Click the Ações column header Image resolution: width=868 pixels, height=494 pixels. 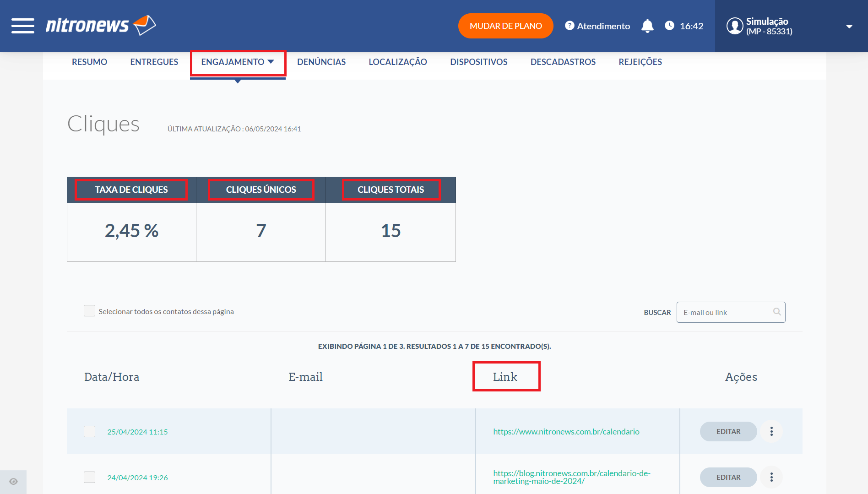pos(741,377)
